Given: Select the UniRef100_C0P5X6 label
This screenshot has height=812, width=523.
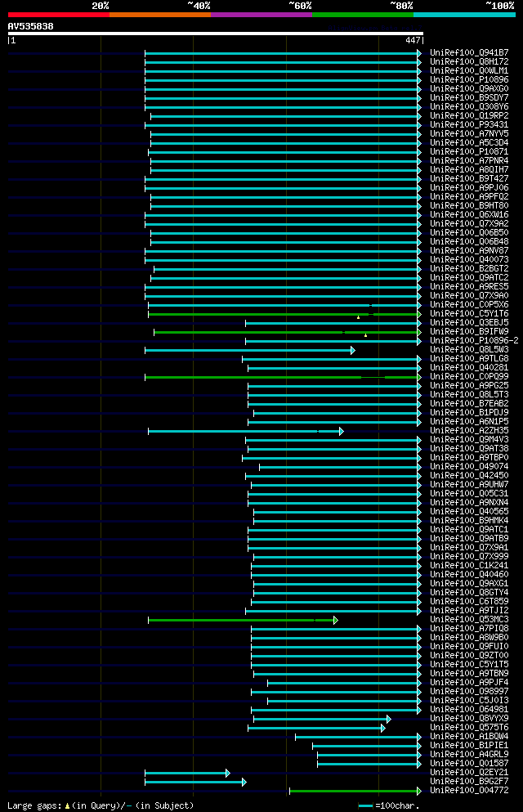Looking at the screenshot, I should point(469,305).
